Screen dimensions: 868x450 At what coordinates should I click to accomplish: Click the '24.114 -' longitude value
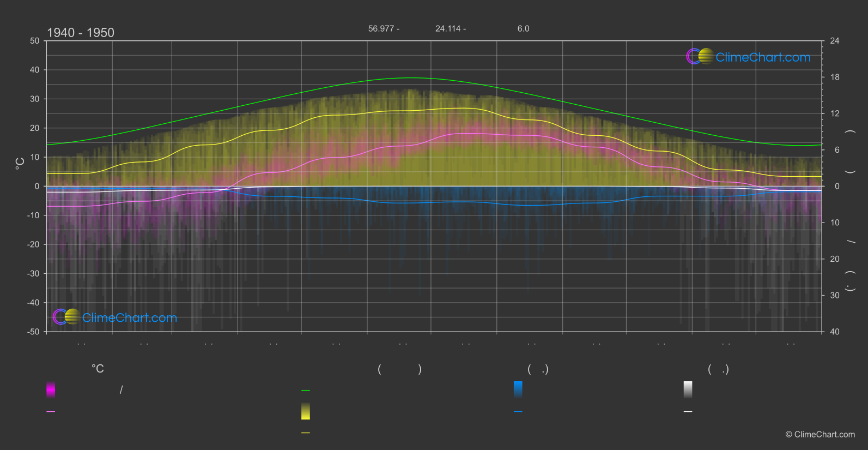451,29
